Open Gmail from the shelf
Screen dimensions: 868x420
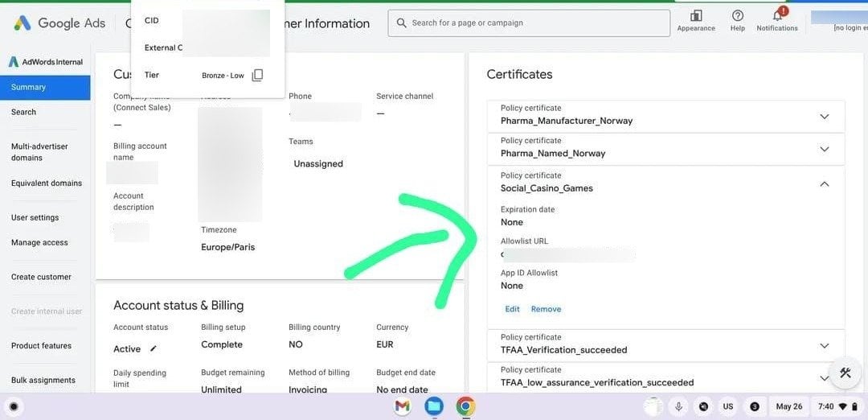point(403,406)
